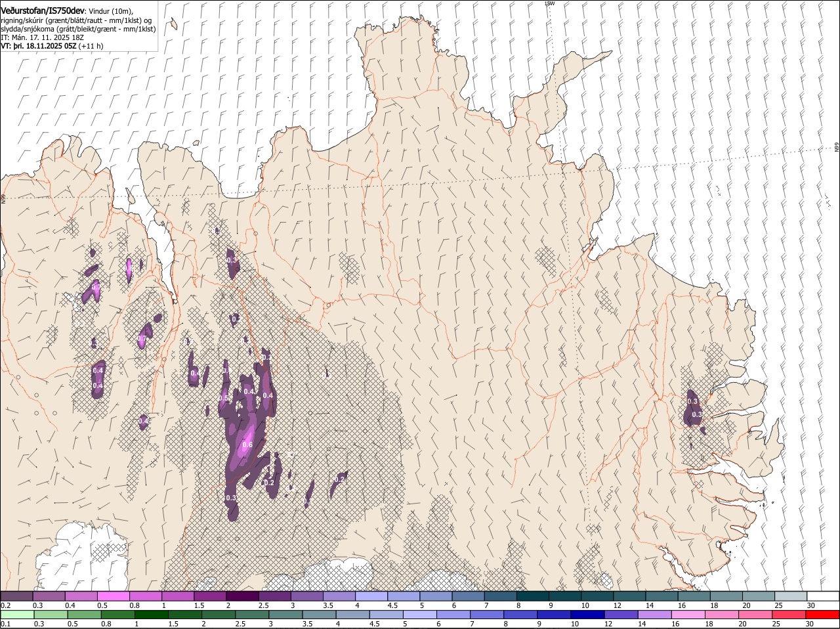Select the hot pink 20 swatch, lower legend
This screenshot has width=840, height=629.
(755, 615)
